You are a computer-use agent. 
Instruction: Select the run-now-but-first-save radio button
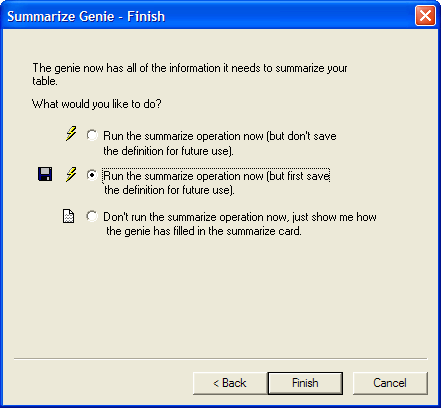coord(92,175)
